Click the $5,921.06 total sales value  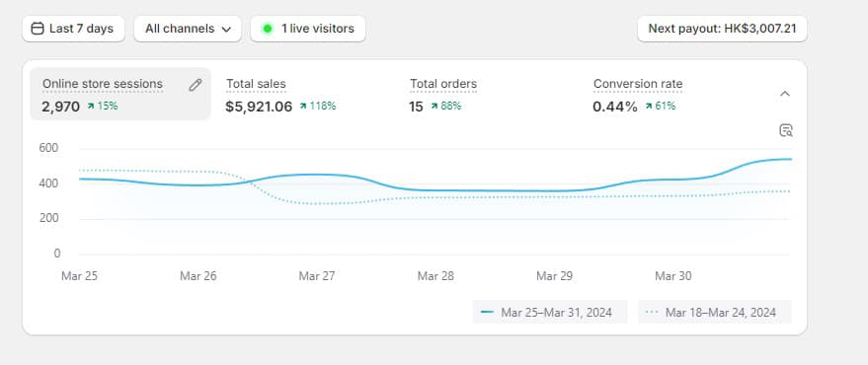[259, 107]
